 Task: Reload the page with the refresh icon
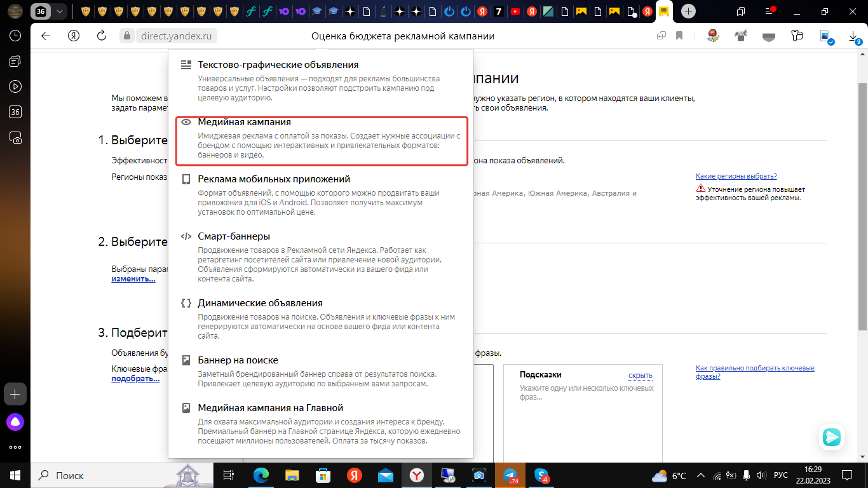(101, 36)
